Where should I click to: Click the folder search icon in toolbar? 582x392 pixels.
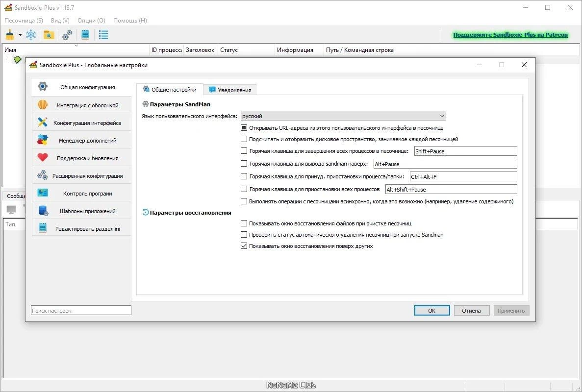49,35
